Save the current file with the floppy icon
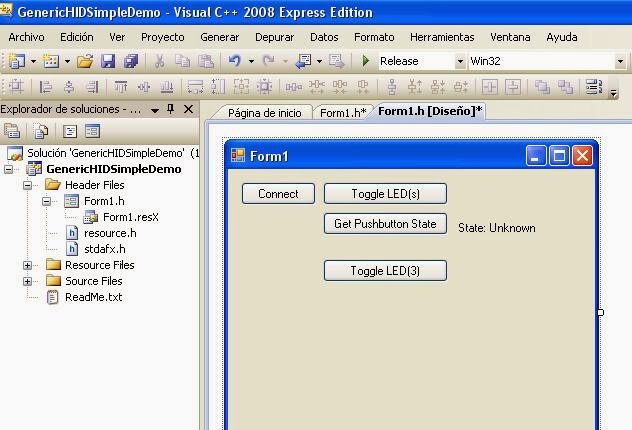The image size is (632, 430). tap(108, 61)
